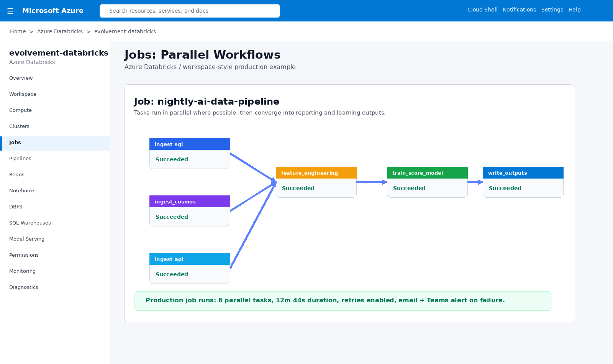Click Succeeded status under ingest_sql

tap(172, 159)
